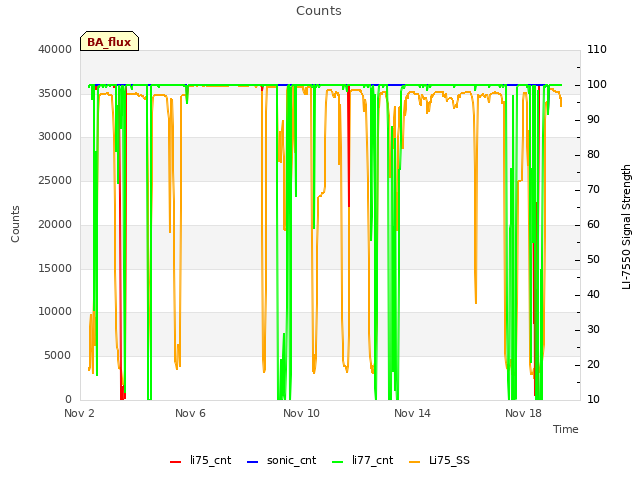640x480 pixels.
Task: Click the orange Li75_SS legend swatch
Action: 414,462
